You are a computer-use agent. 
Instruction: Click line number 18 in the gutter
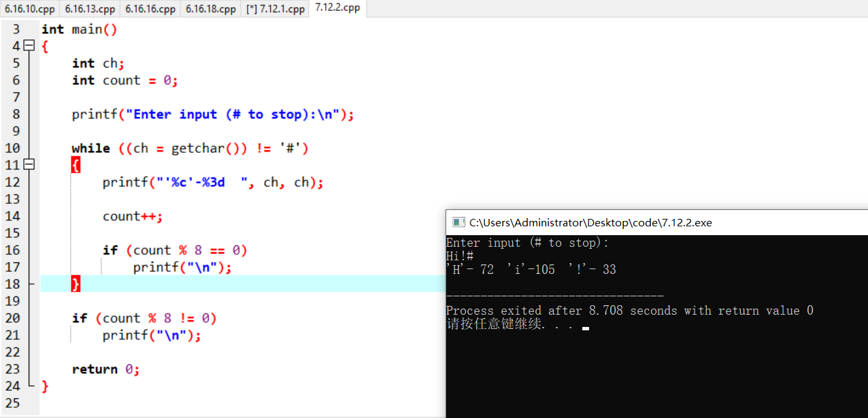[x=12, y=284]
